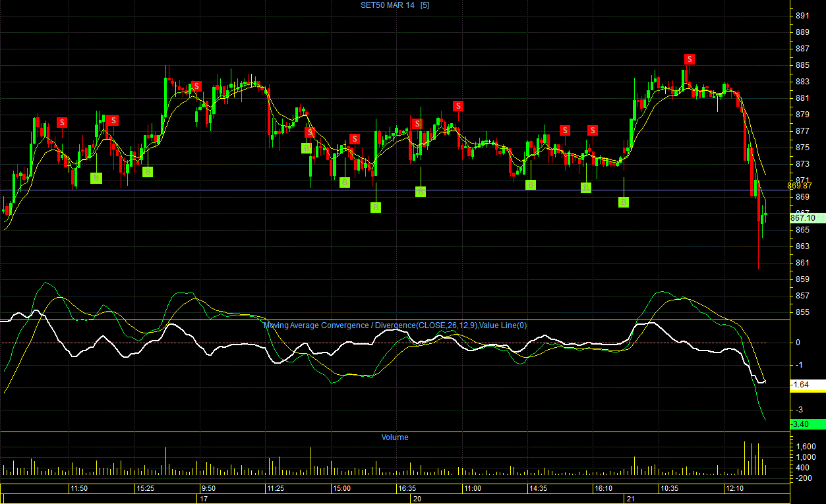This screenshot has width=826, height=504.
Task: Click the 867.10 last price tag
Action: point(808,218)
